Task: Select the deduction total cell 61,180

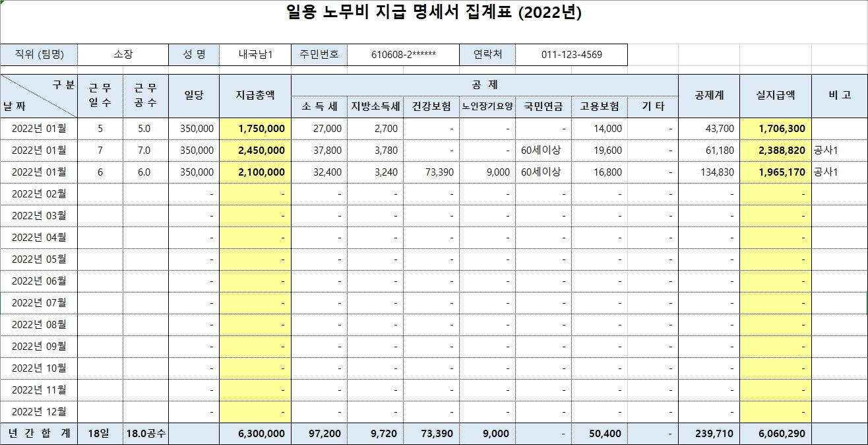Action: (709, 151)
